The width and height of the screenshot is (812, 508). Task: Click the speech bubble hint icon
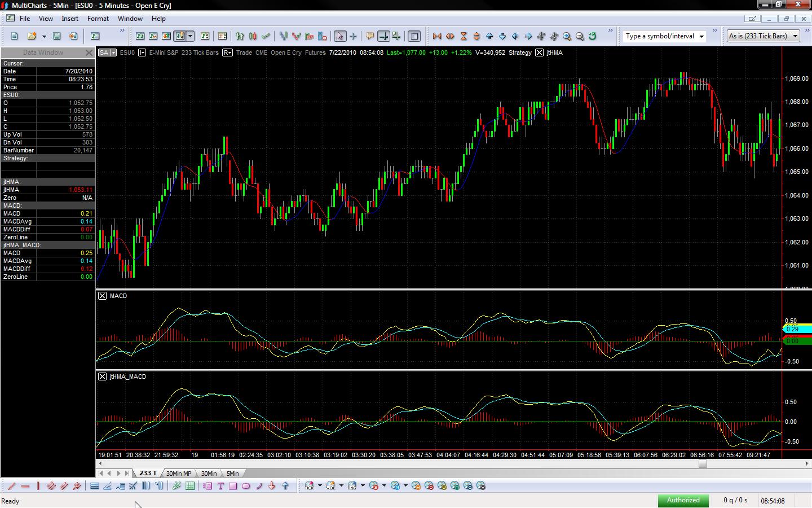pos(370,36)
